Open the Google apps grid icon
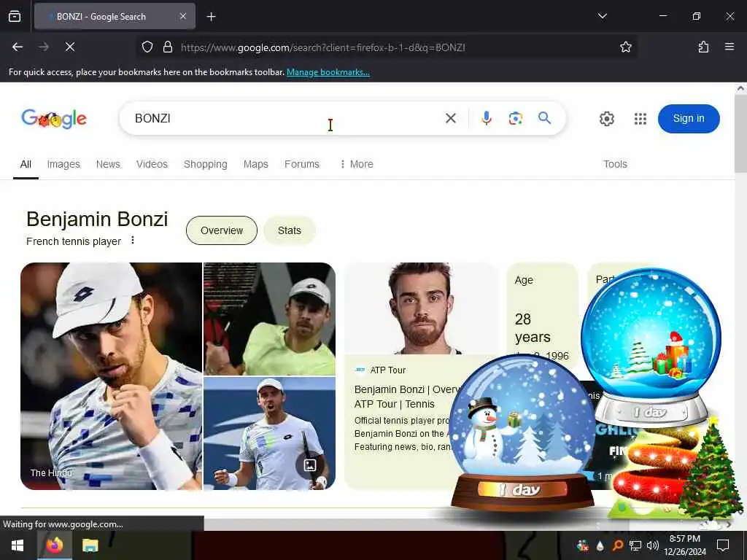Viewport: 747px width, 560px height. tap(640, 119)
